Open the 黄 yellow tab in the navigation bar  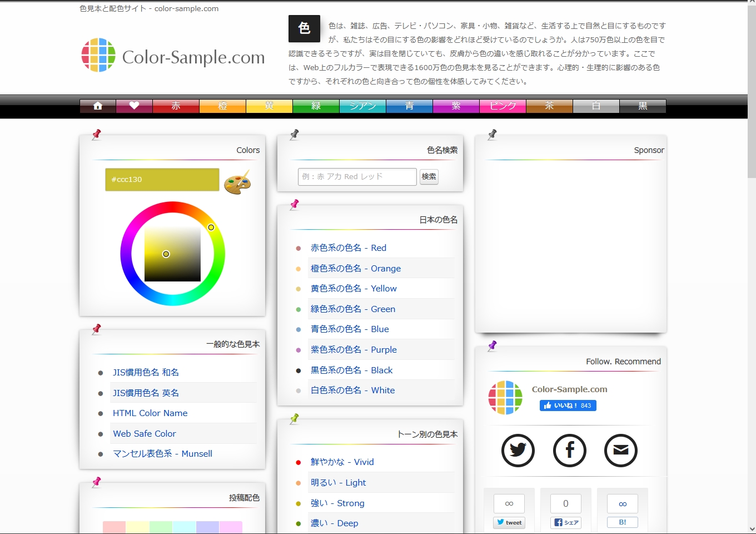(x=269, y=106)
